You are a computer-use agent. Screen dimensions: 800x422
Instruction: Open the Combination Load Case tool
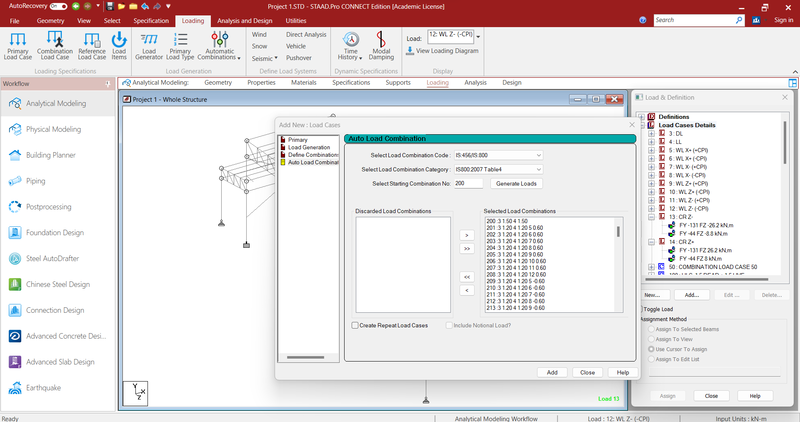[55, 45]
